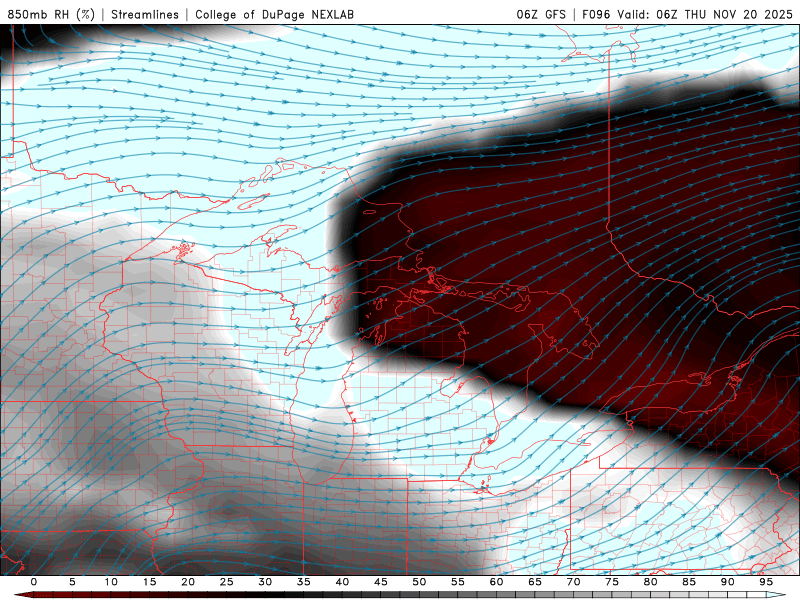
Task: Click the '35' label on the color scale
Action: pyautogui.click(x=304, y=582)
